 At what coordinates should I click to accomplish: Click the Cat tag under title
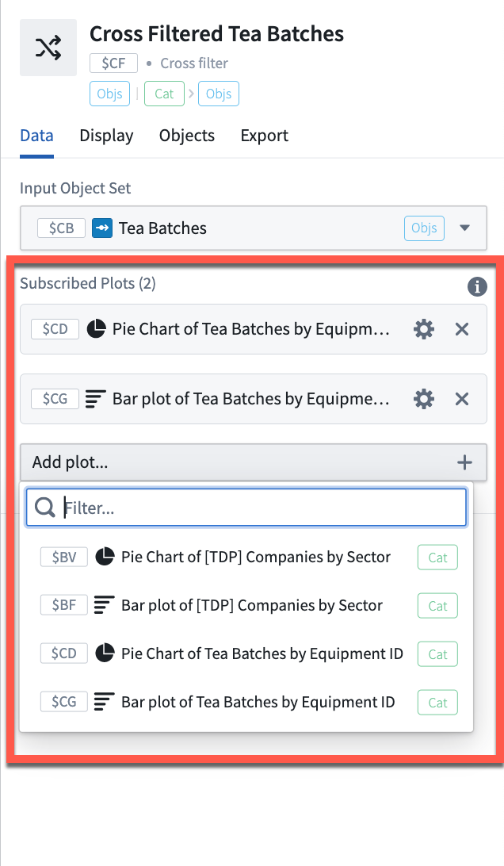[x=164, y=94]
